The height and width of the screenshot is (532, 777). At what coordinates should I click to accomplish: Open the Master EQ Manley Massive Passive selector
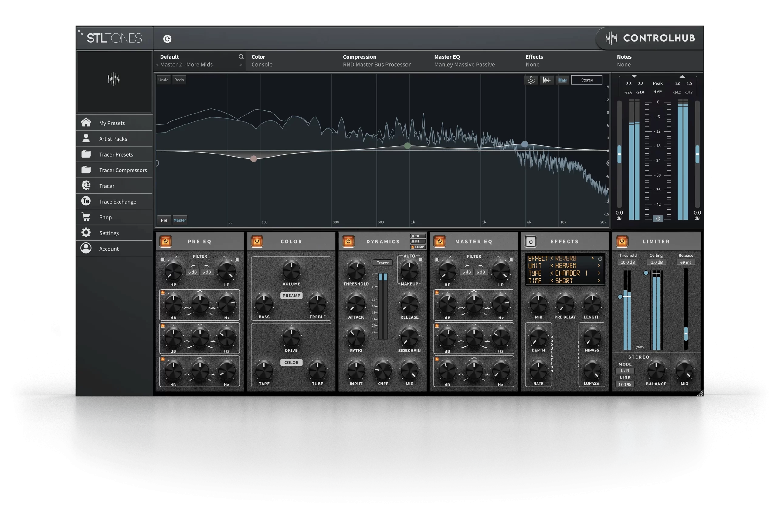pos(474,61)
